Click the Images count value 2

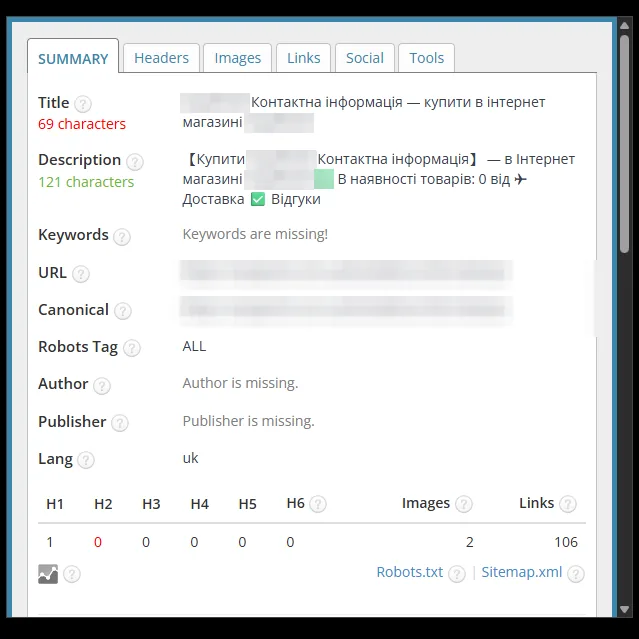[x=469, y=542]
